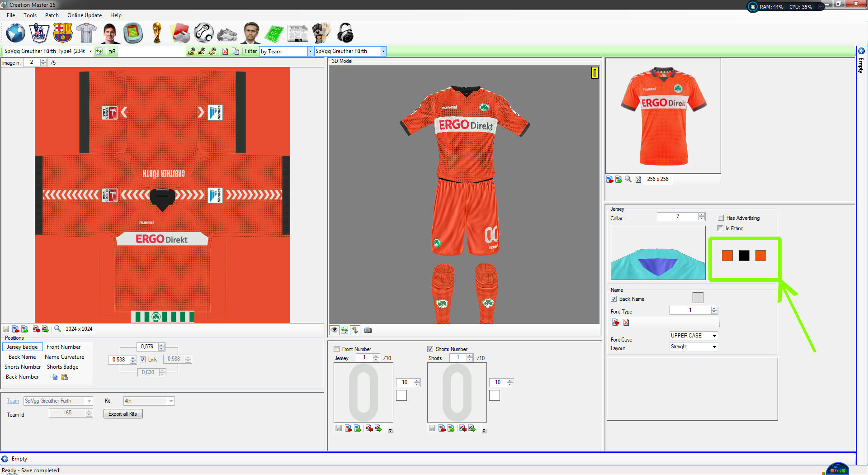The image size is (868, 475).
Task: Click the refresh kit icon beside kit selector
Action: click(x=99, y=51)
